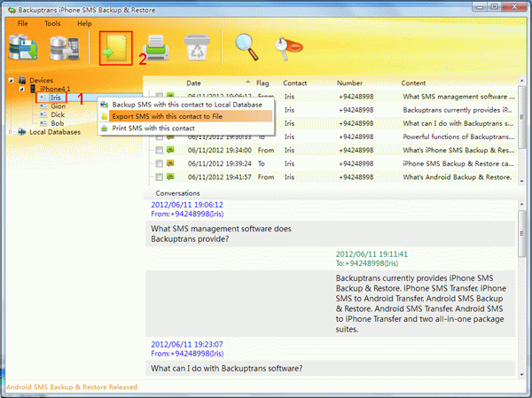This screenshot has height=398, width=532.
Task: Click the message bubble icon in 19:39:24 row
Action: click(x=170, y=163)
